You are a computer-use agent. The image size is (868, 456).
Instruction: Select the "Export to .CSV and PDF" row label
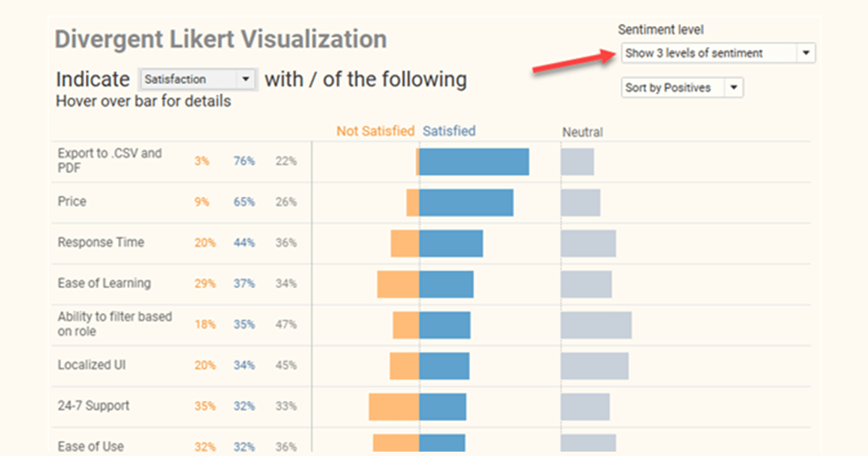[110, 161]
